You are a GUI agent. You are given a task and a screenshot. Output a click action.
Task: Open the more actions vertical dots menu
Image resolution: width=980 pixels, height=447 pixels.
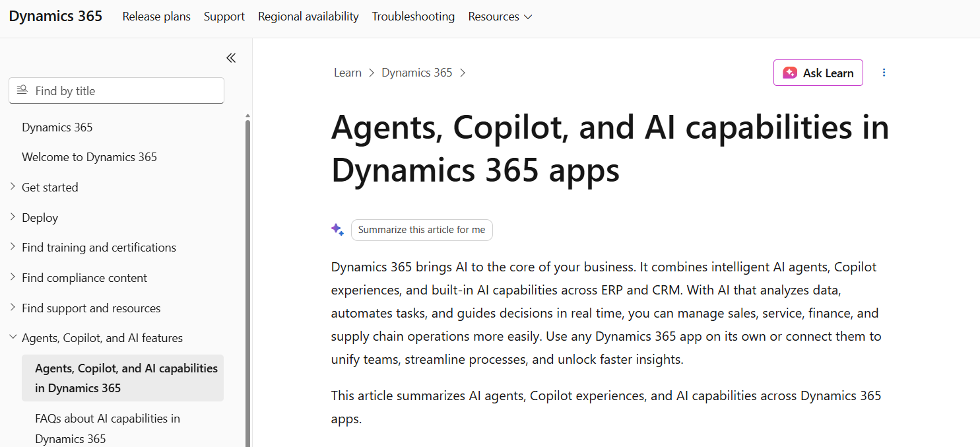pyautogui.click(x=884, y=73)
